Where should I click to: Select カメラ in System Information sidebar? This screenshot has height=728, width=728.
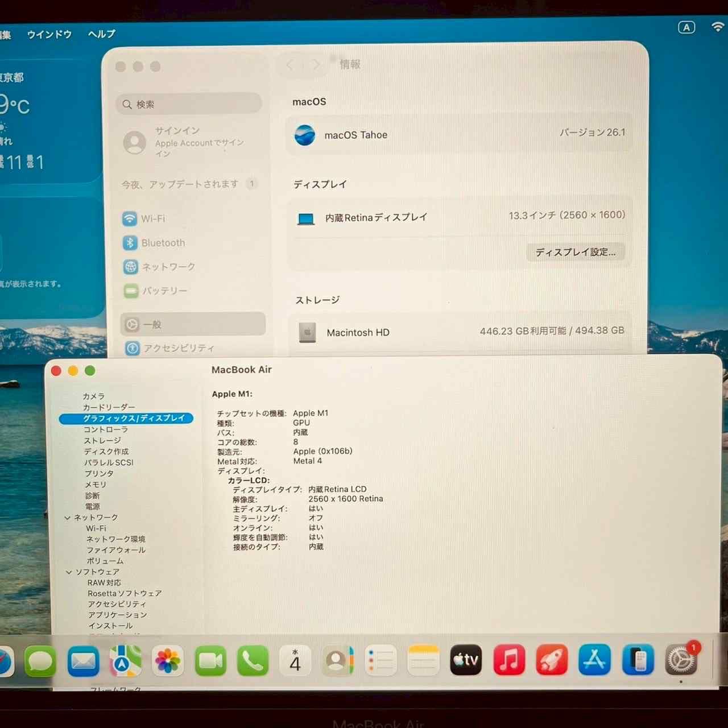93,396
